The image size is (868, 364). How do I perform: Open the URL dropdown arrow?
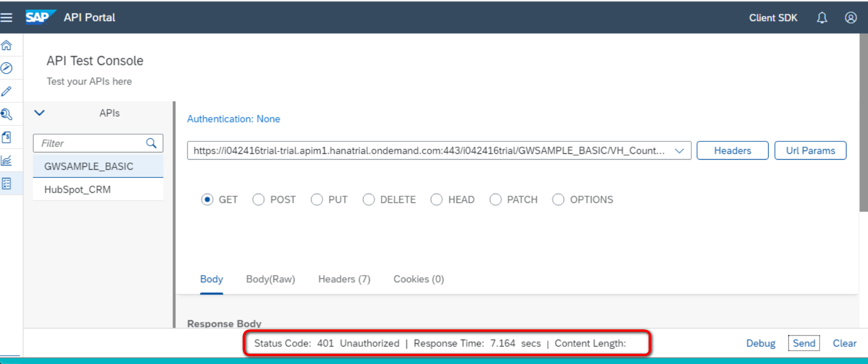[679, 151]
